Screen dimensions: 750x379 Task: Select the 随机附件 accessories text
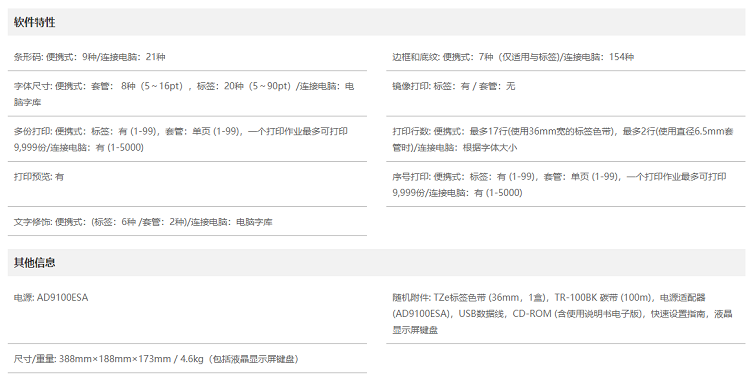click(562, 313)
